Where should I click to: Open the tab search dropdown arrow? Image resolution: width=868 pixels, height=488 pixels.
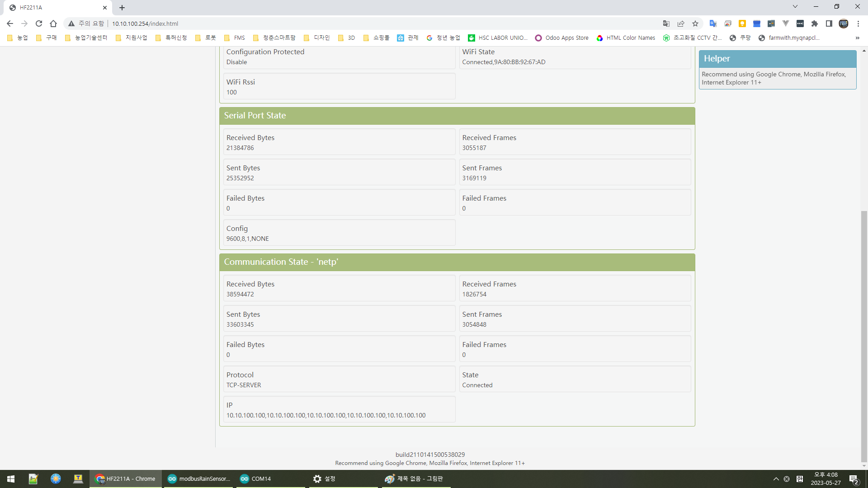[795, 7]
